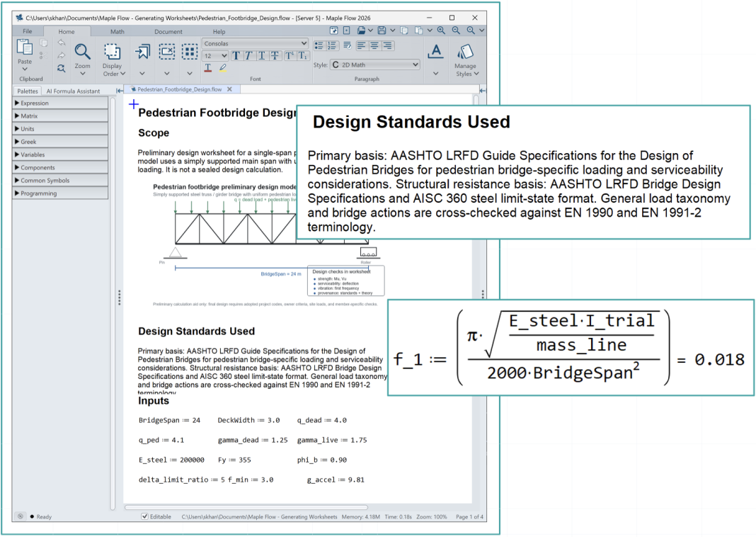Click the copy pages icon in the quick toolbar
The width and height of the screenshot is (756, 537).
404,30
